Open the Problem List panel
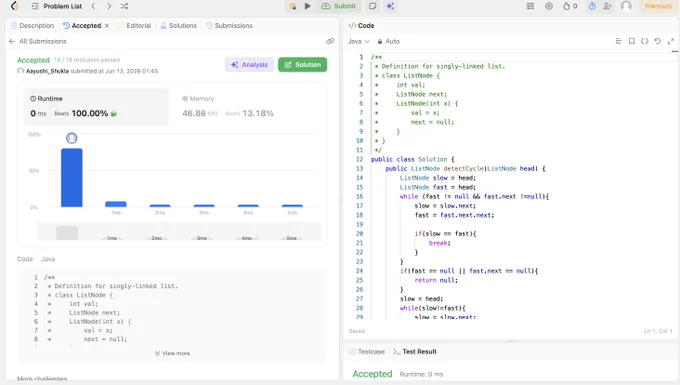Image resolution: width=680 pixels, height=385 pixels. coord(57,7)
